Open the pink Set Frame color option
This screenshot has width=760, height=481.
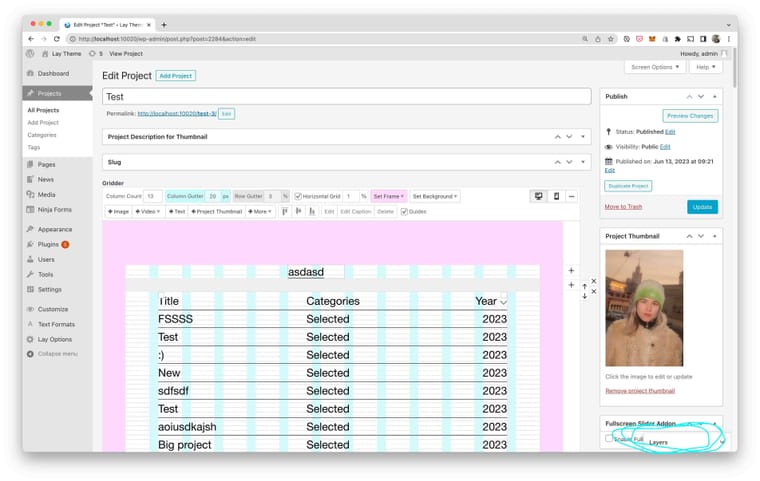388,196
